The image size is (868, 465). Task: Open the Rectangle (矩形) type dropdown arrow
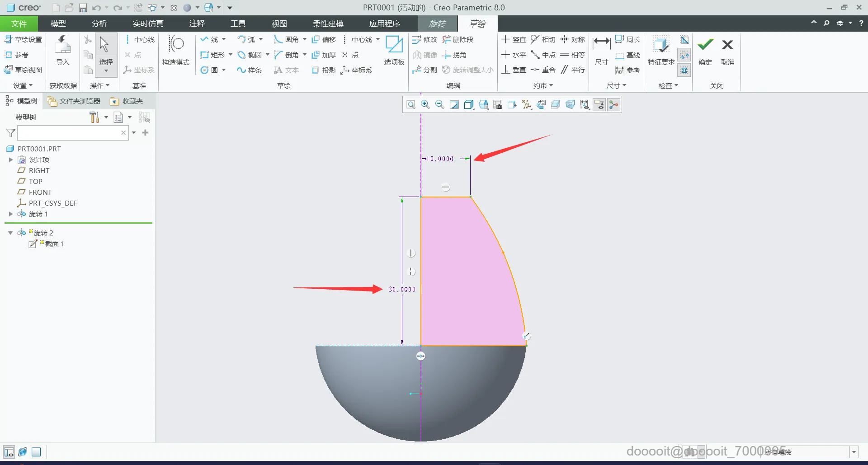pos(231,55)
